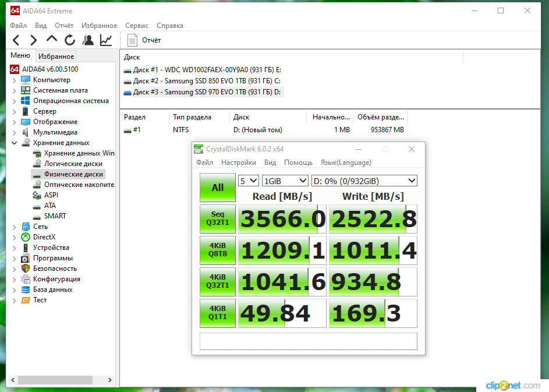Open the Вид menu in AIDA64
The width and height of the screenshot is (549, 392).
tap(41, 26)
